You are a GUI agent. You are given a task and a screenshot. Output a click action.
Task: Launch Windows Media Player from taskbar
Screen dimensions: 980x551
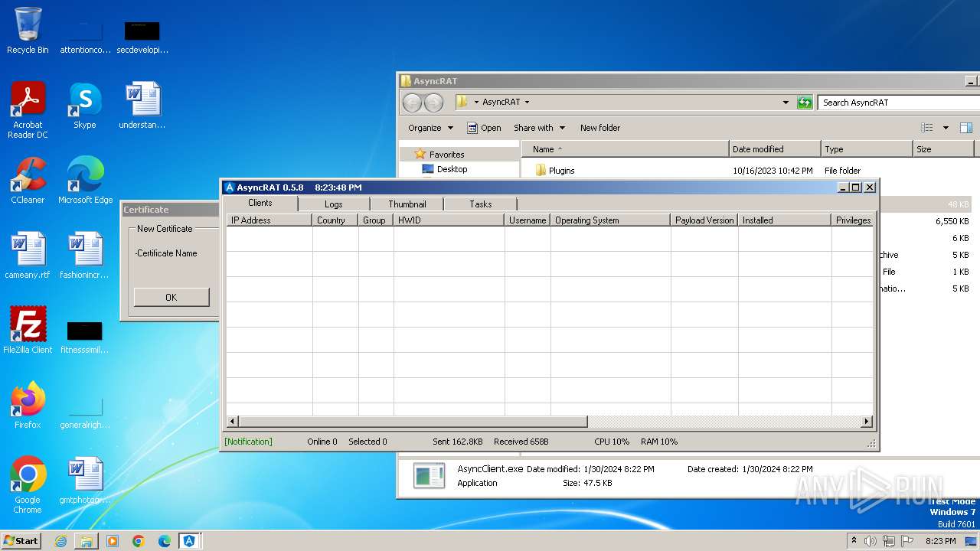coord(113,541)
